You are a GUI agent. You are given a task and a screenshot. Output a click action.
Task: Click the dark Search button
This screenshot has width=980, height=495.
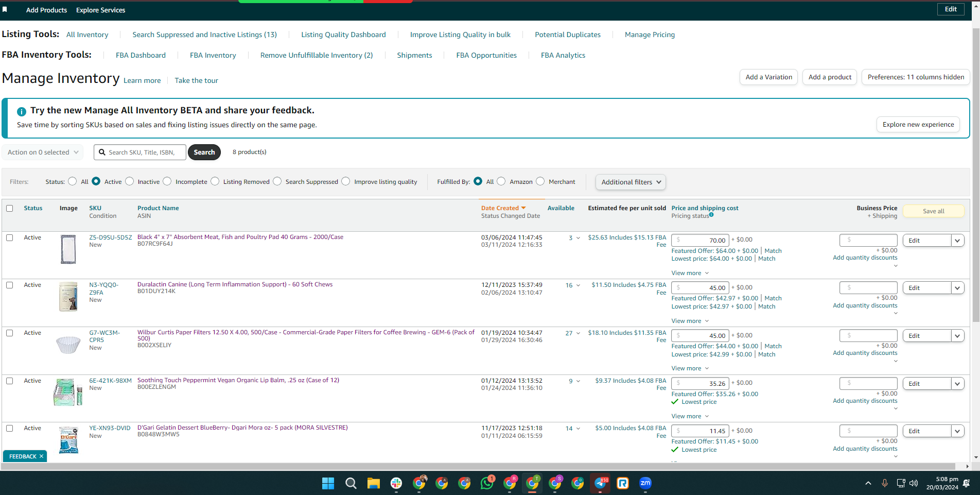click(204, 152)
